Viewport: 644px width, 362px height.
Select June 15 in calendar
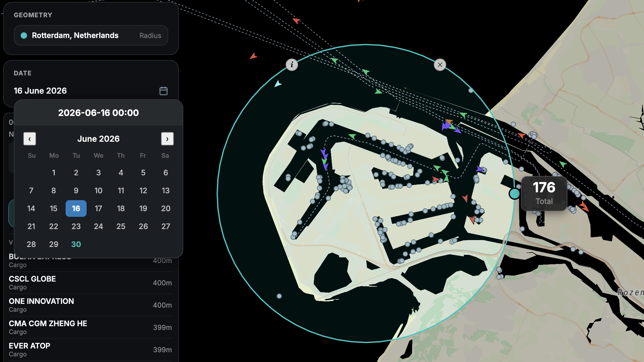pyautogui.click(x=54, y=208)
